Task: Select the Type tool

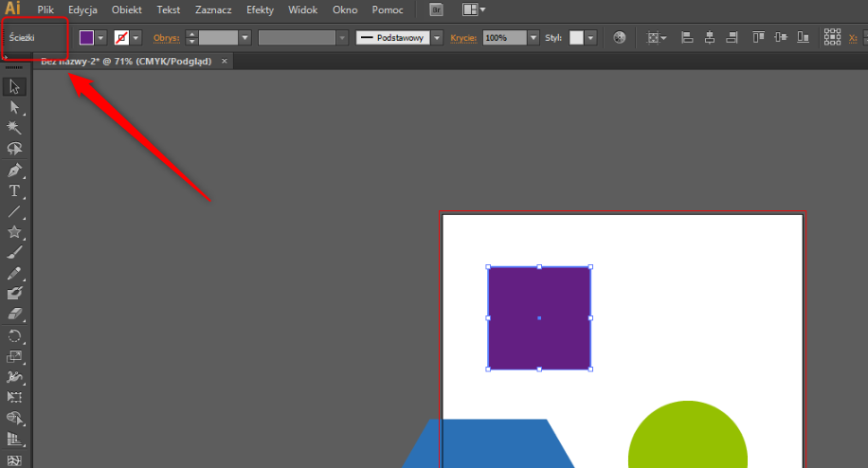Action: (14, 190)
